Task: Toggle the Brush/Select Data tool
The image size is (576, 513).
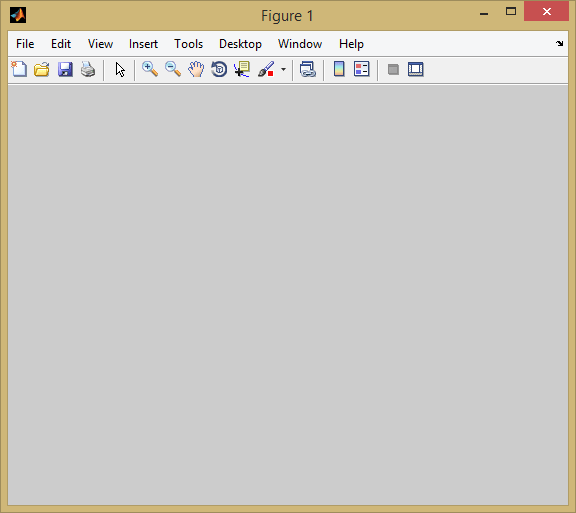Action: (x=266, y=69)
